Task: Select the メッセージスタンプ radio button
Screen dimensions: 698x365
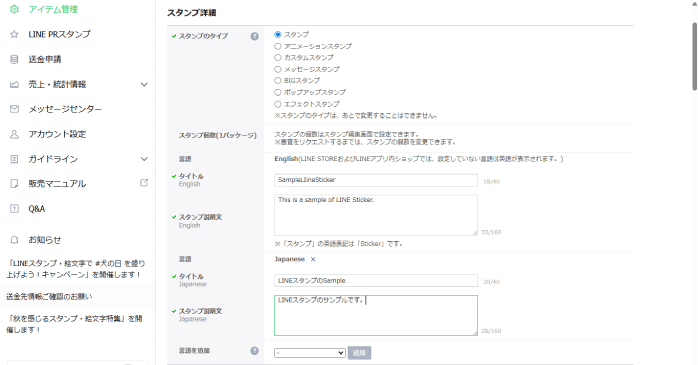Action: click(278, 69)
